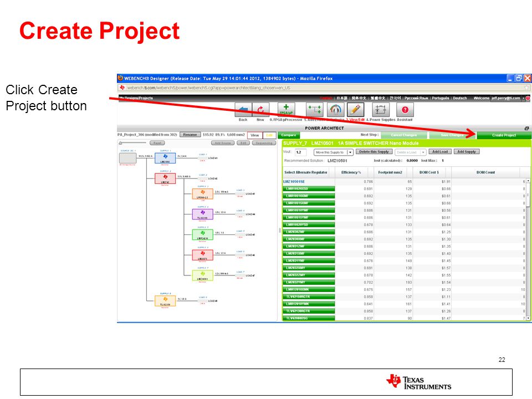Click Delete this Supply button

coord(374,152)
